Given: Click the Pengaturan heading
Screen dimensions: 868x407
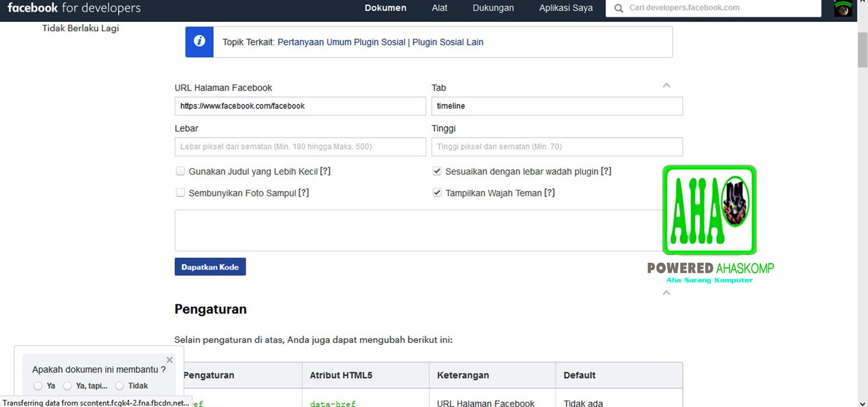Looking at the screenshot, I should click(x=210, y=309).
